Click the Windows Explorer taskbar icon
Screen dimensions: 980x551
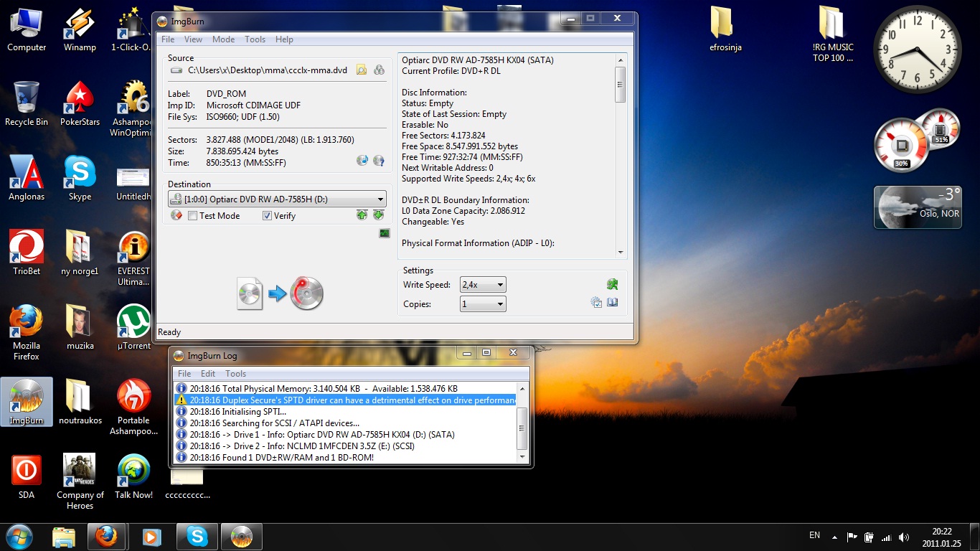pos(64,537)
